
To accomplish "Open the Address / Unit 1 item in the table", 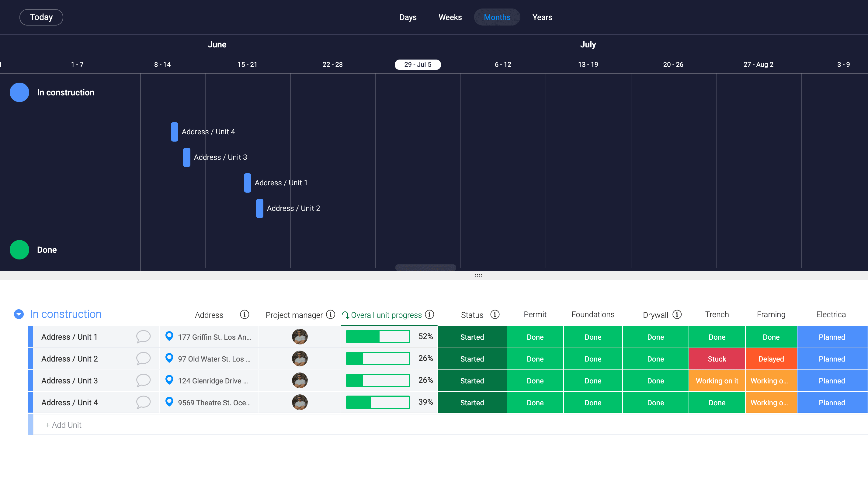I will (69, 337).
